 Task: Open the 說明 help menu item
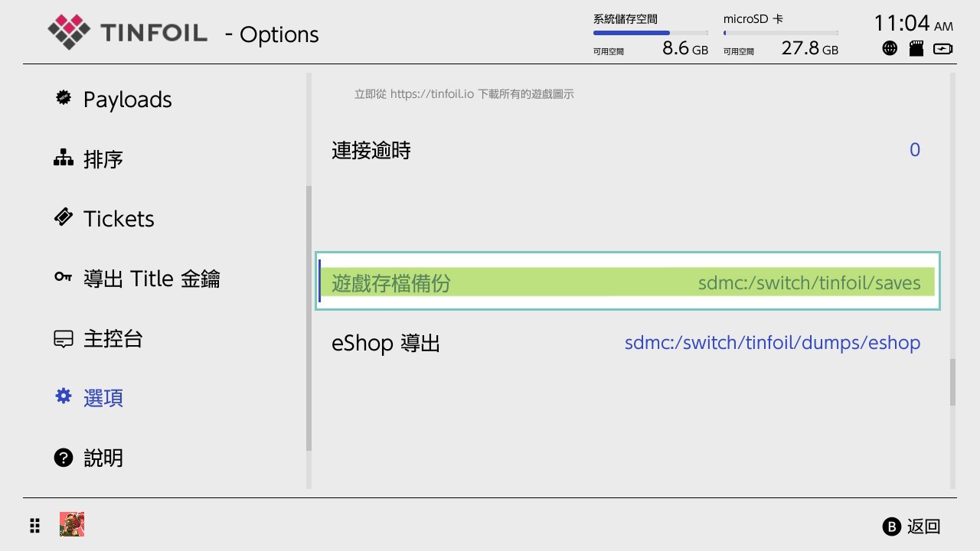pos(105,457)
